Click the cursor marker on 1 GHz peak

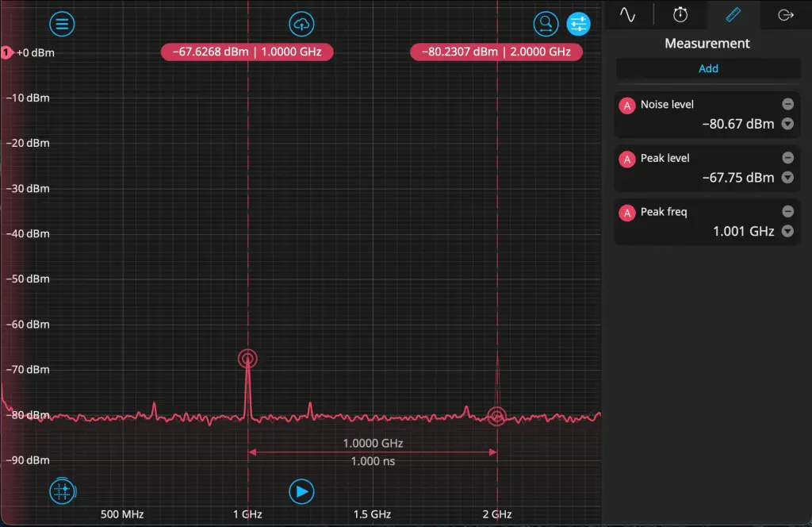247,359
